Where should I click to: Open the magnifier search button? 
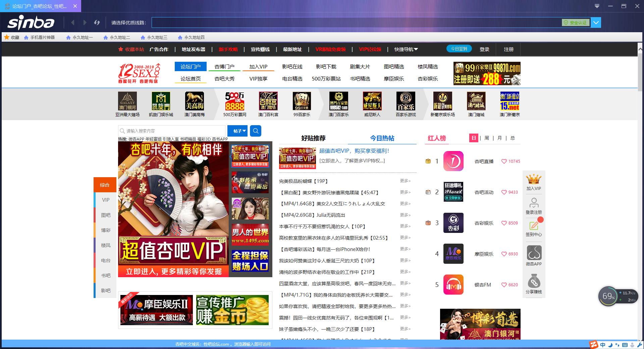pyautogui.click(x=256, y=131)
